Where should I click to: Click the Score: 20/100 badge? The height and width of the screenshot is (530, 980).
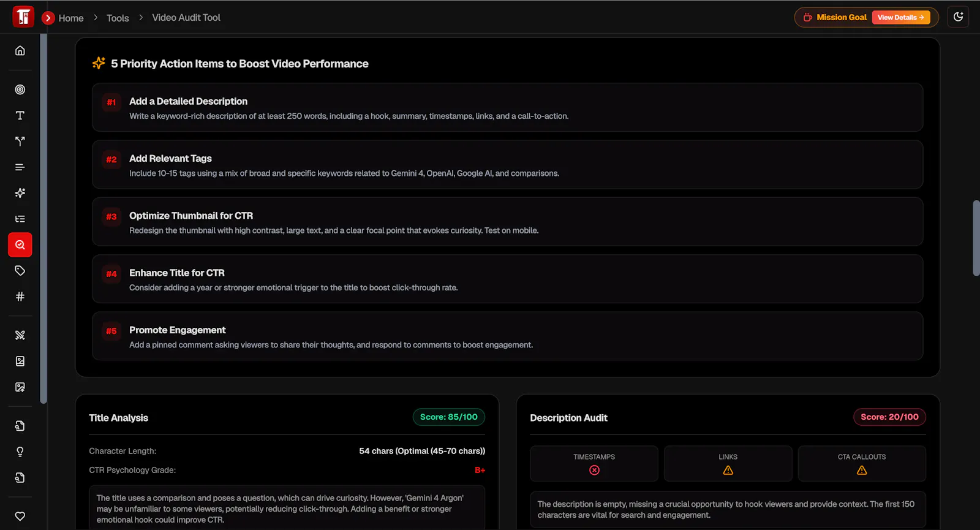coord(889,417)
